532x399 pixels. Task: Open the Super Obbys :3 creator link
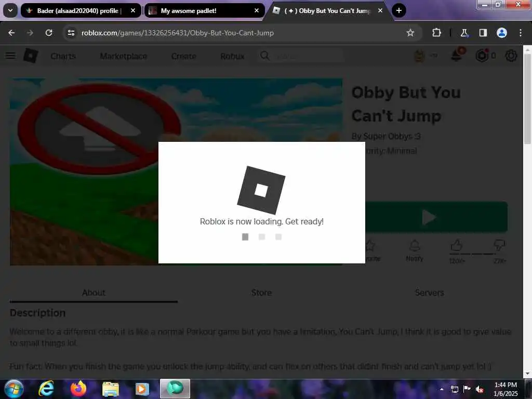tap(392, 137)
